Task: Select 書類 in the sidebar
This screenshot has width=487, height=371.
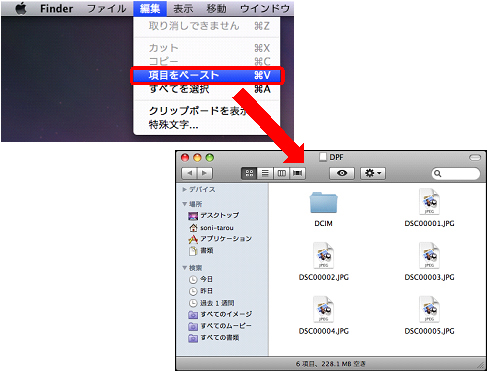Action: pos(201,250)
